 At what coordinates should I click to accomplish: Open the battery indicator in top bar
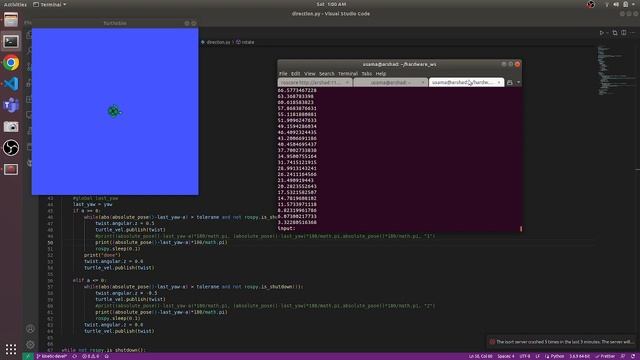coord(625,4)
